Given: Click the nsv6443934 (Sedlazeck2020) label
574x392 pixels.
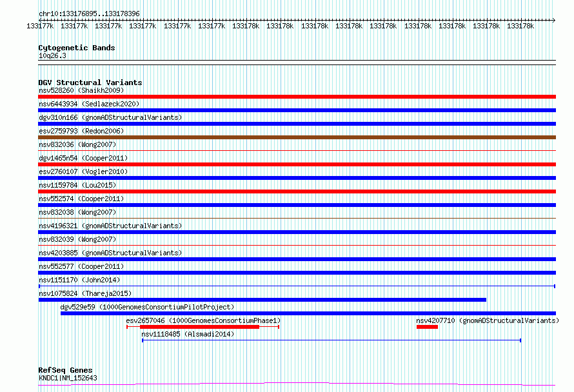Looking at the screenshot, I should [89, 104].
